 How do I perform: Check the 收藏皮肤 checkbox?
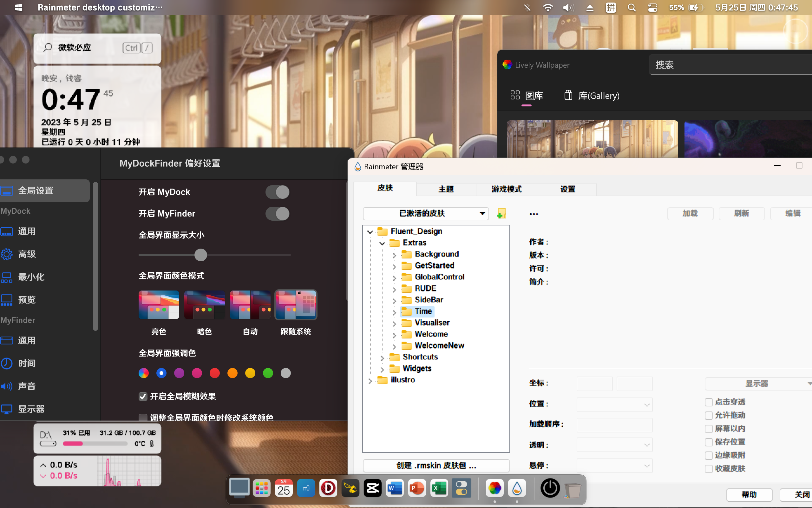point(709,469)
